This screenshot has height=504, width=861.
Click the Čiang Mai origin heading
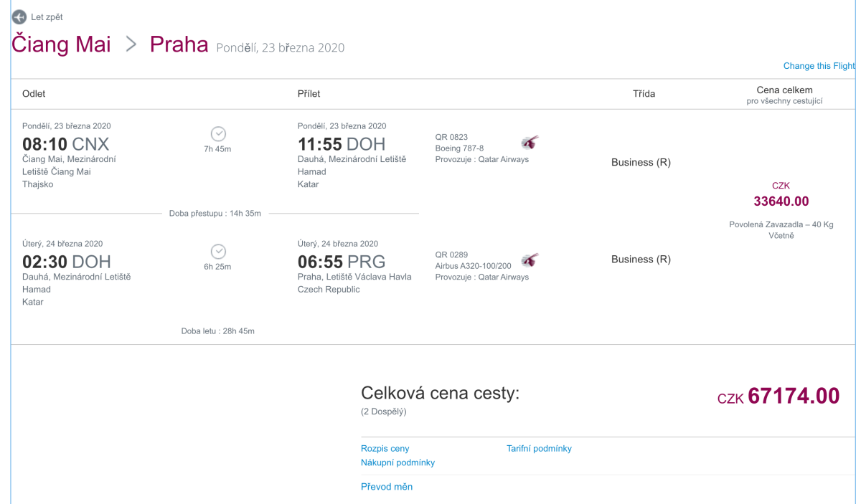(x=61, y=44)
